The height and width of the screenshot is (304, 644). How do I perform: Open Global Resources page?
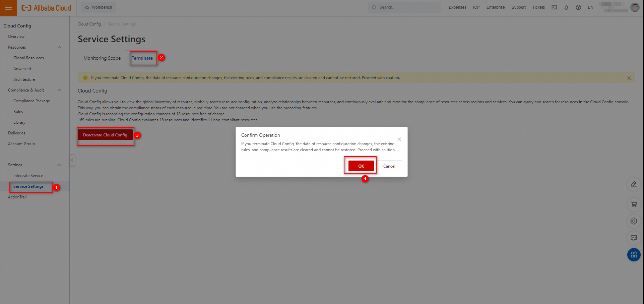pyautogui.click(x=28, y=58)
